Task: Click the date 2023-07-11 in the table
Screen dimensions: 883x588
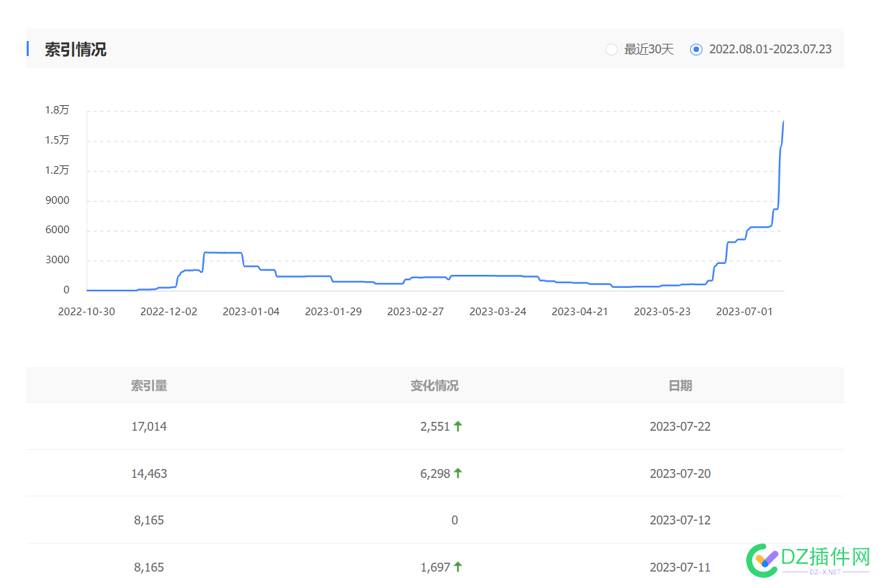Action: tap(680, 567)
